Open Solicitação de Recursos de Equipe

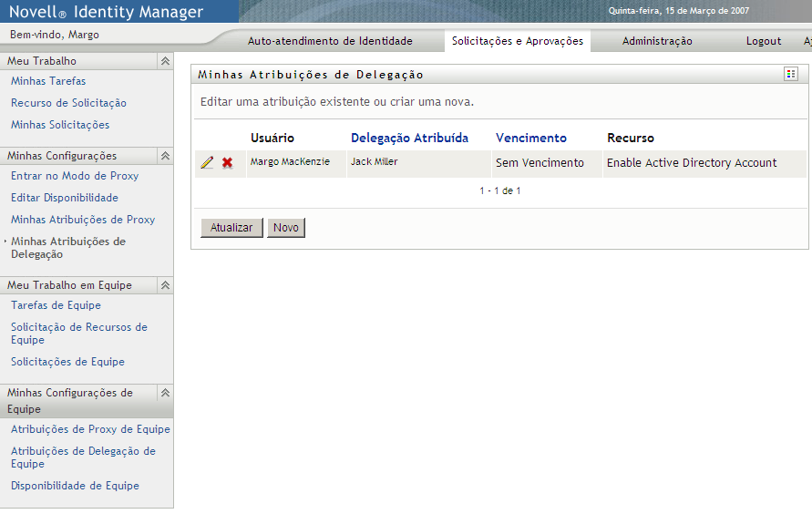tap(78, 334)
